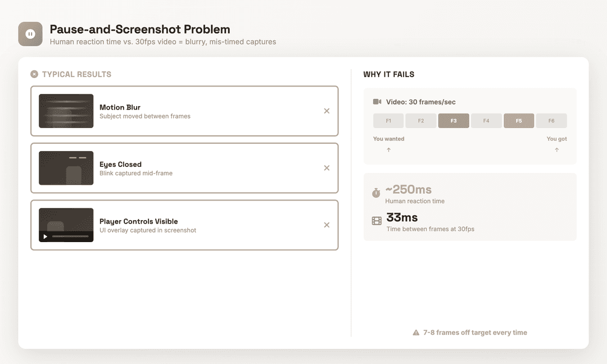The width and height of the screenshot is (607, 364).
Task: Select highlighted frame F5
Action: [519, 121]
